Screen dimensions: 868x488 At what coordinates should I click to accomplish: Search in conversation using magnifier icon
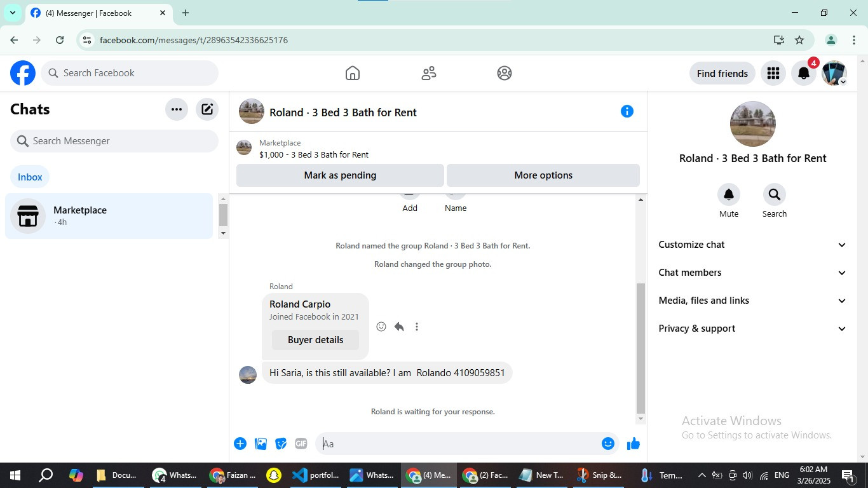(774, 194)
